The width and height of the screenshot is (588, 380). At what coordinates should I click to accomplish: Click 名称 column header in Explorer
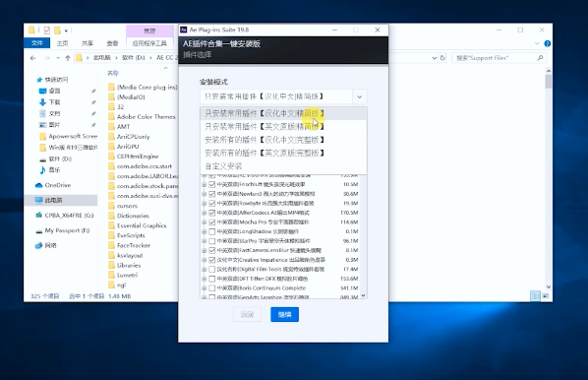(113, 73)
